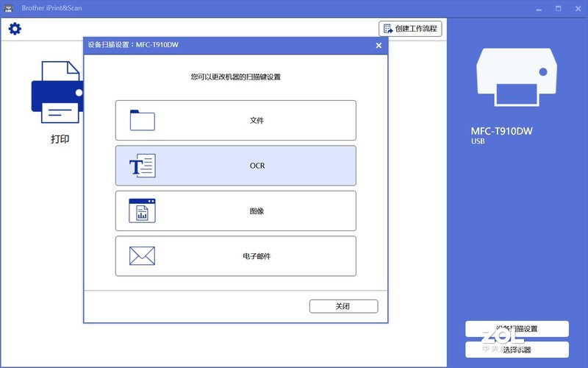The width and height of the screenshot is (588, 368).
Task: Click the 打印 label under printer icon
Action: [60, 139]
